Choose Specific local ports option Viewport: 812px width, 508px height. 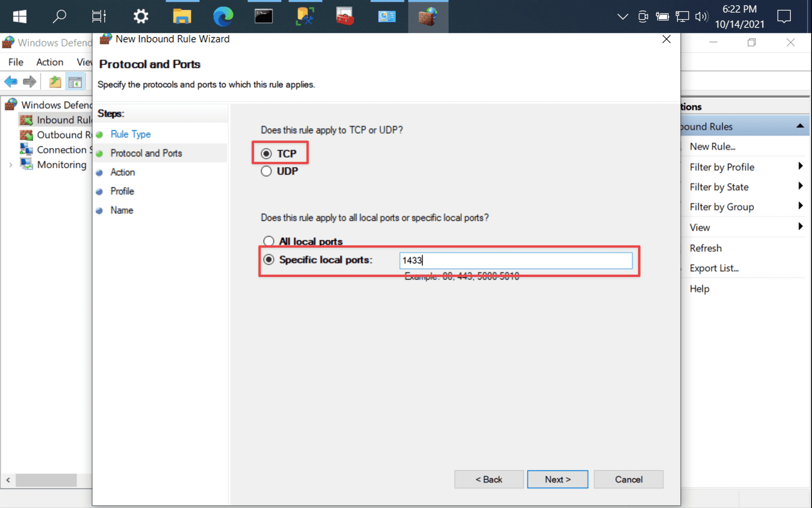(x=269, y=260)
